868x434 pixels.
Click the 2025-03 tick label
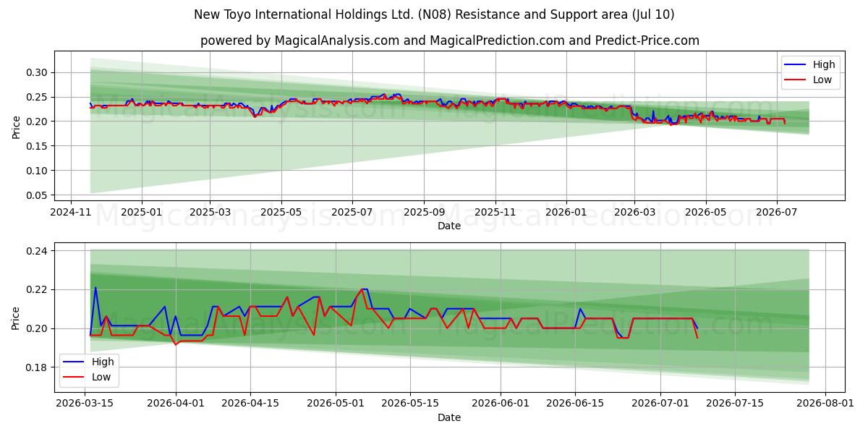[210, 213]
